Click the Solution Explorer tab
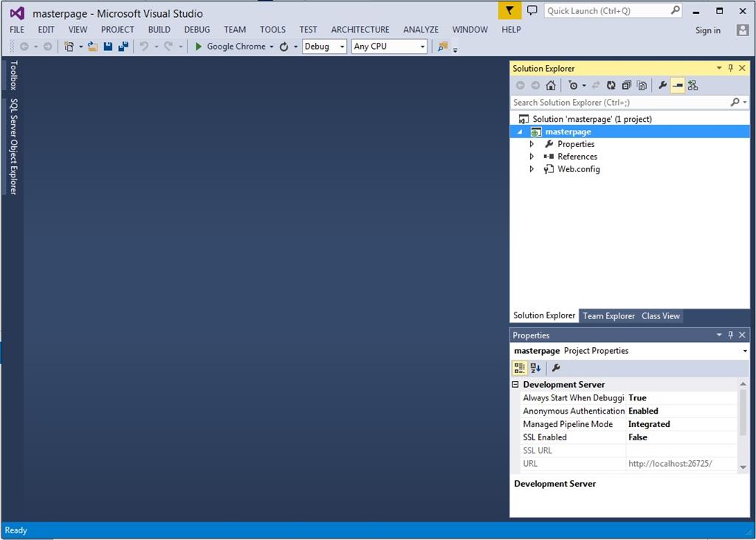 [544, 315]
